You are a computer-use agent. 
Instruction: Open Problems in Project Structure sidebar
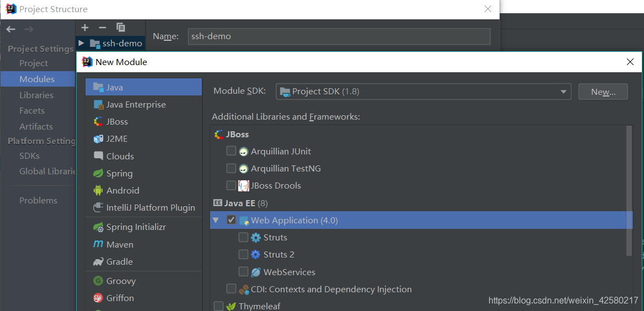point(38,201)
